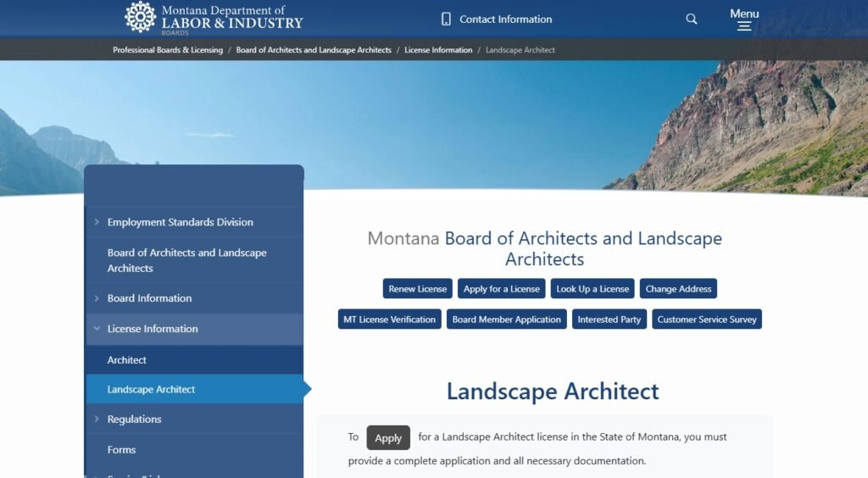Open the hamburger Menu button
The image size is (868, 478).
click(x=744, y=19)
